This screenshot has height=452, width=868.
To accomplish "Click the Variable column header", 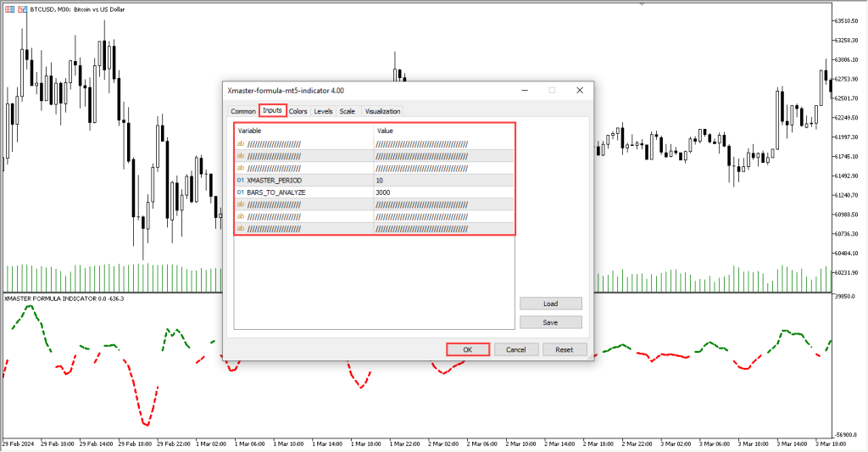I will click(x=304, y=131).
